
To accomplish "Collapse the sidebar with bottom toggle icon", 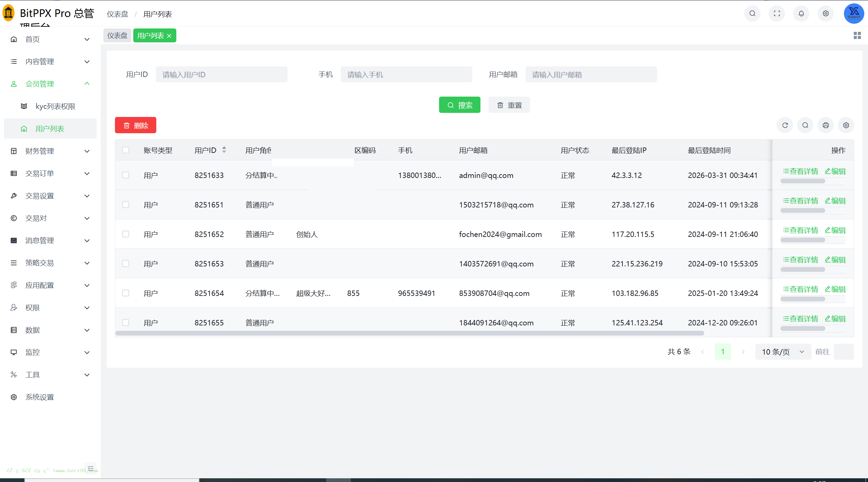I will (91, 468).
